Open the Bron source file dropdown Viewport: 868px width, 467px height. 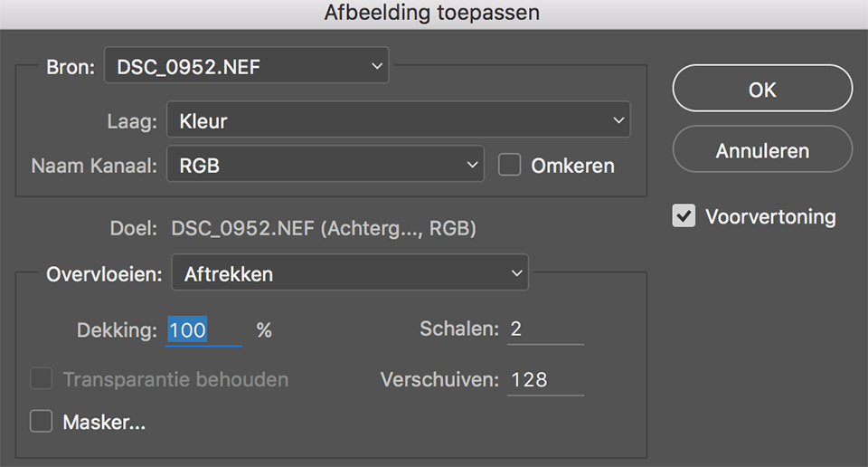point(246,66)
